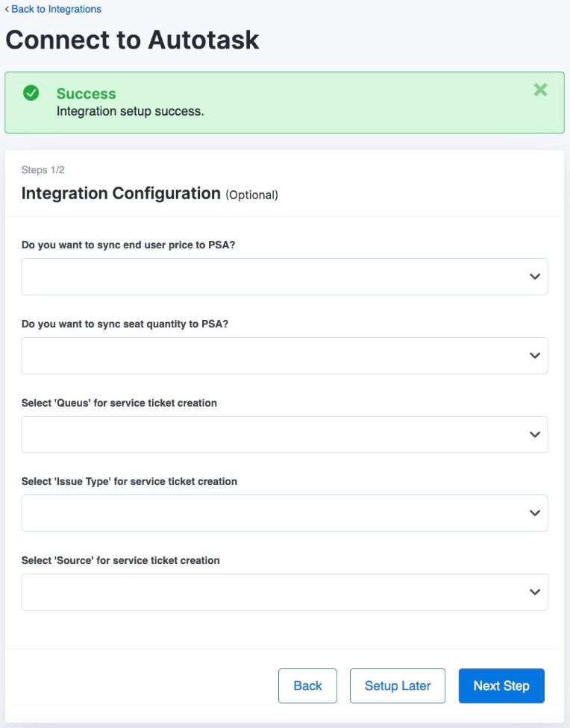Choose Setup Later
Image resolution: width=570 pixels, height=728 pixels.
(397, 685)
